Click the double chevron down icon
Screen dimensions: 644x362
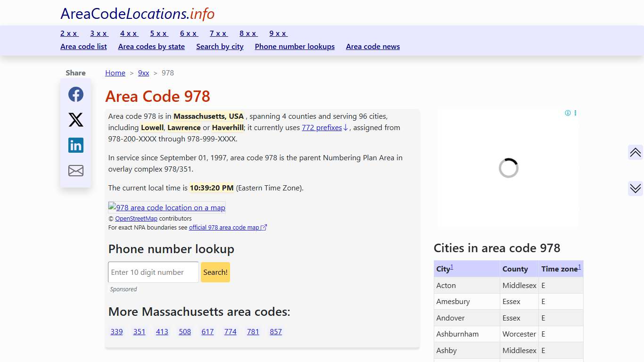pyautogui.click(x=635, y=188)
